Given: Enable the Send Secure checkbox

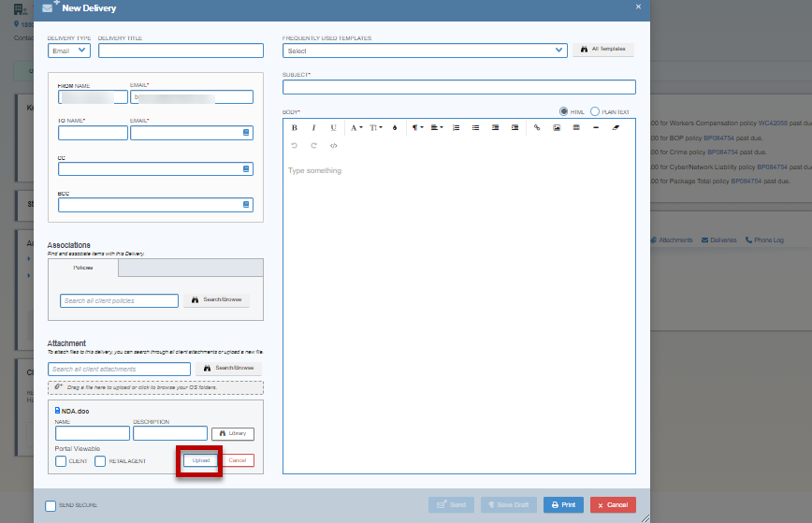Looking at the screenshot, I should point(51,505).
